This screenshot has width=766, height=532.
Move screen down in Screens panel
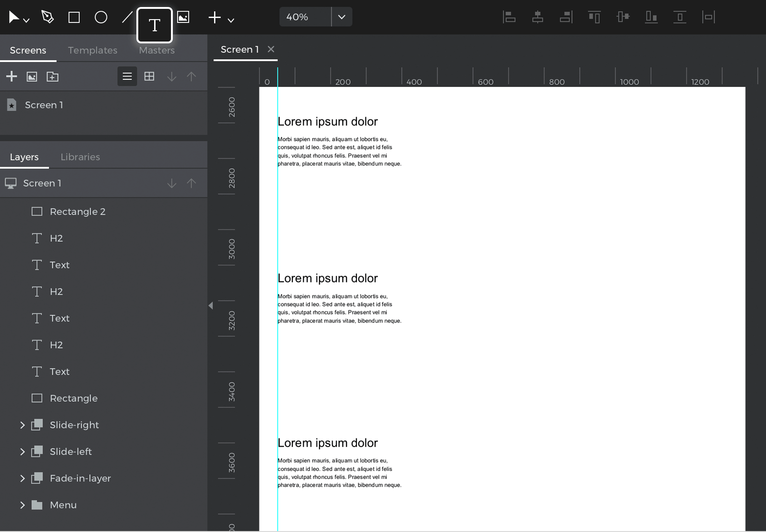[x=171, y=77]
